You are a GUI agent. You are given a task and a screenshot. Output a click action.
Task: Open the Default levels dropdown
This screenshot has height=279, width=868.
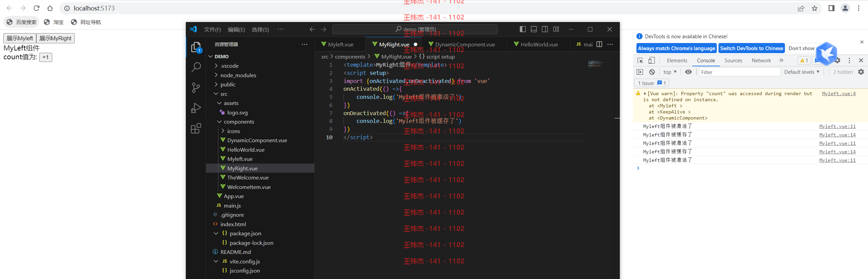(802, 72)
